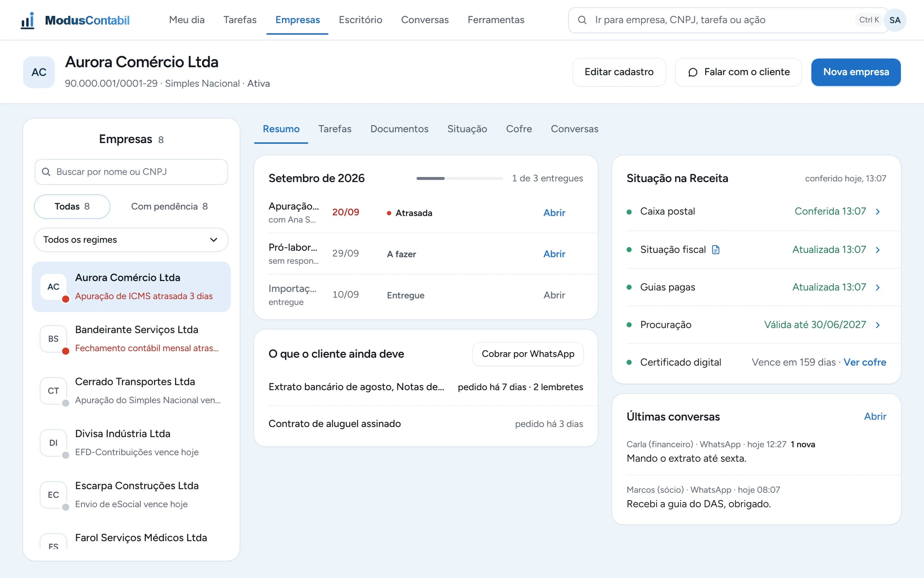Click the global search magnifier icon
Screen dimensions: 924x578
[x=582, y=20]
